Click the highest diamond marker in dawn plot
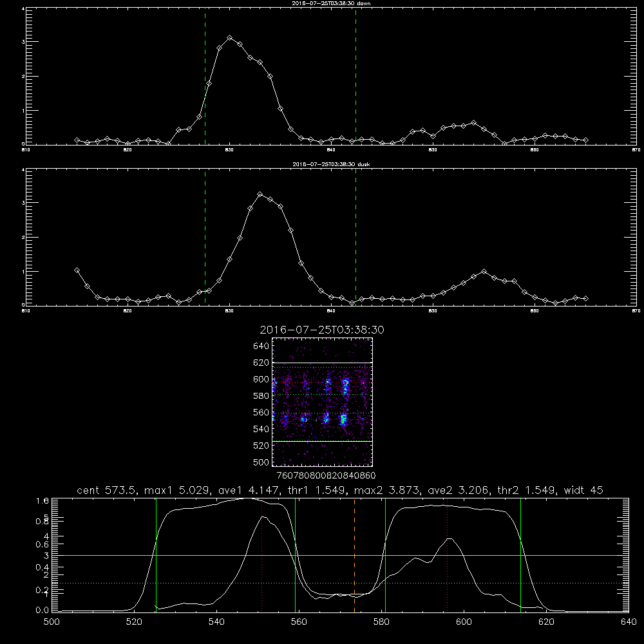 [230, 38]
